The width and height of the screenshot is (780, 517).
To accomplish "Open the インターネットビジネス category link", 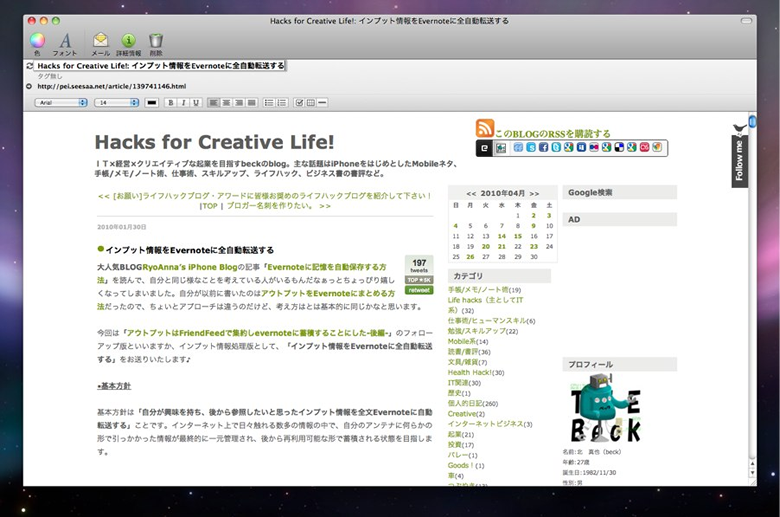I will pos(486,424).
